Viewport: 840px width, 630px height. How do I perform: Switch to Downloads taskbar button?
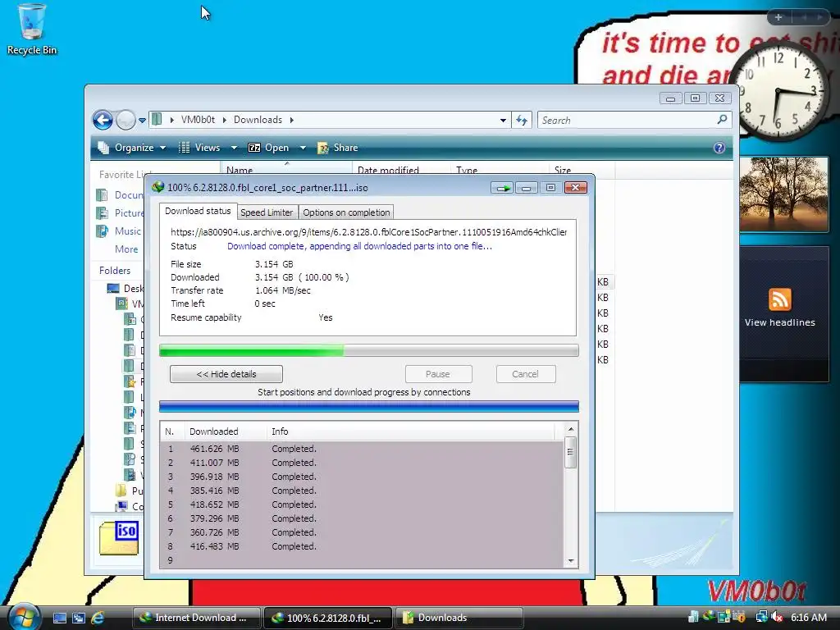point(459,618)
